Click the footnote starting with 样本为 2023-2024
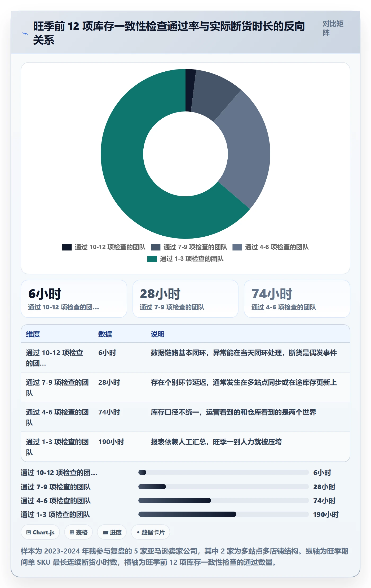The width and height of the screenshot is (371, 588). pyautogui.click(x=184, y=557)
